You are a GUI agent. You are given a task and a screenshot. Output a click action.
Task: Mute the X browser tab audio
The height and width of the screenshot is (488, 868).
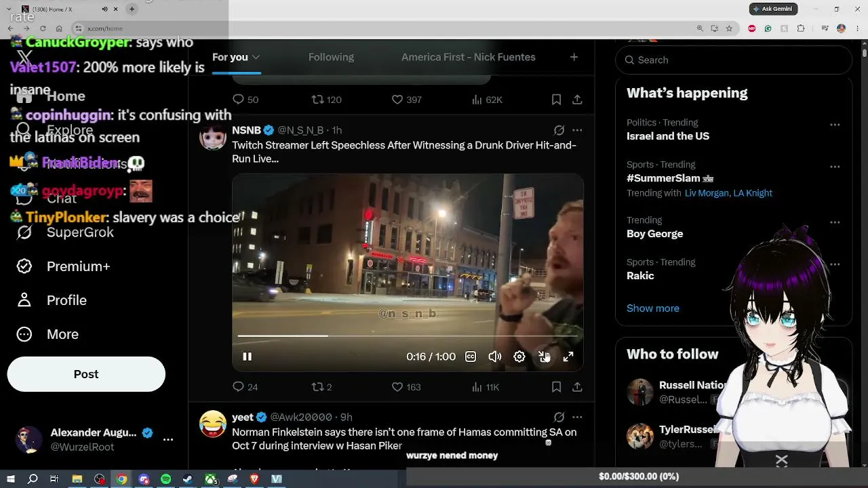coord(104,9)
